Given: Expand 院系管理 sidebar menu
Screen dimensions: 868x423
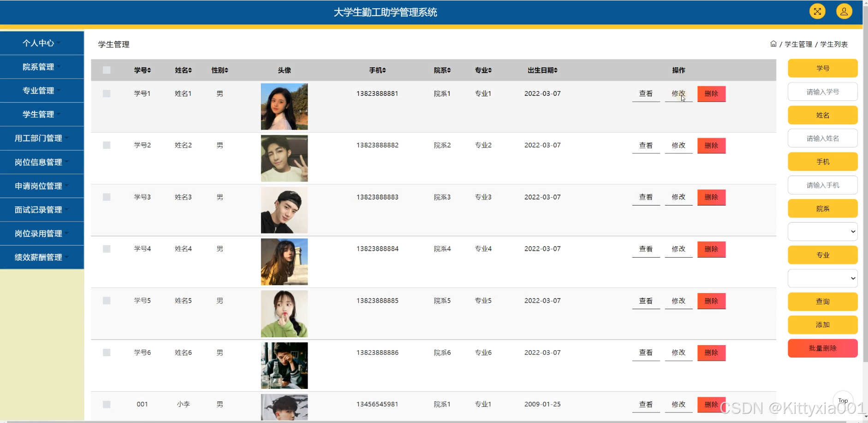Looking at the screenshot, I should point(42,67).
